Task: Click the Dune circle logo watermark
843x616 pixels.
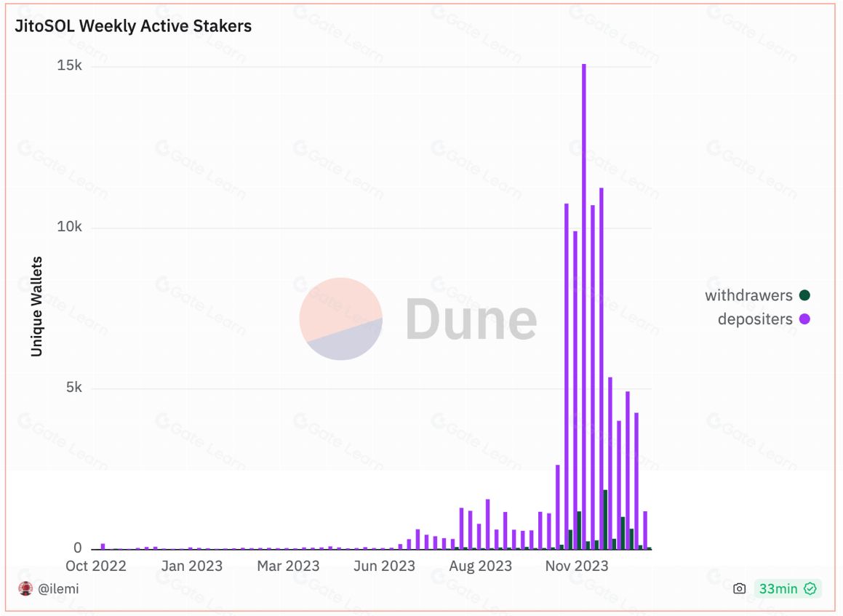Action: tap(340, 319)
